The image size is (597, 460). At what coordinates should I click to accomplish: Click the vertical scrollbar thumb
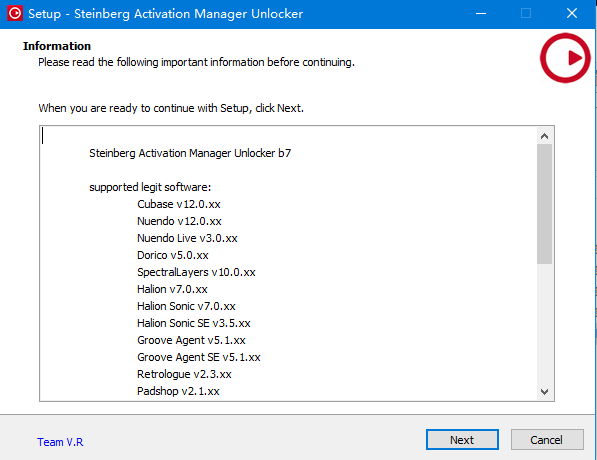(544, 204)
